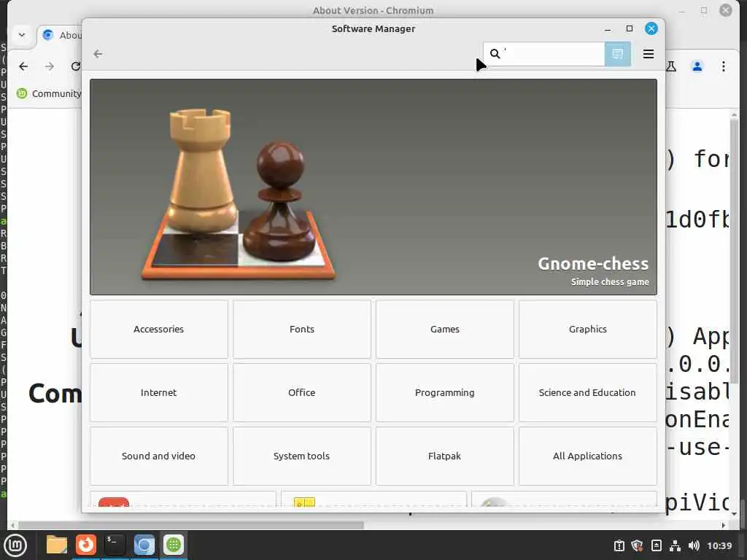Open update manager shield tray icon
This screenshot has height=560, width=747.
coord(637,545)
